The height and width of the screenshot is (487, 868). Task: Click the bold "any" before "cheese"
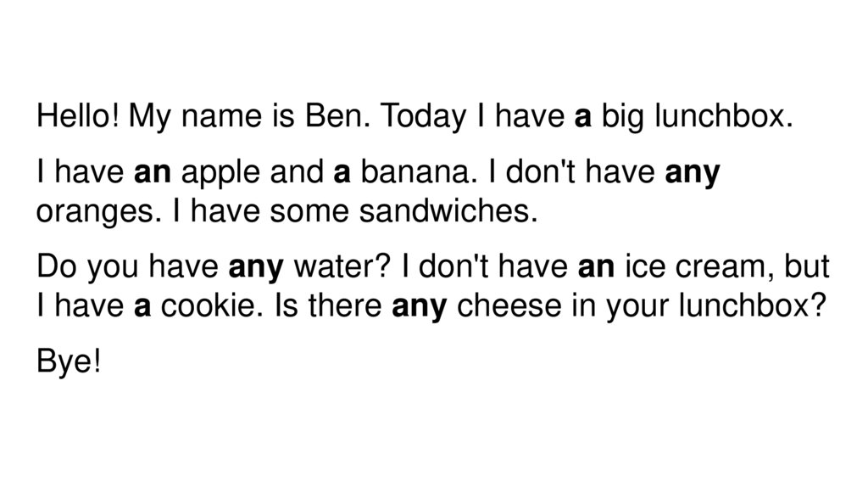tap(419, 305)
